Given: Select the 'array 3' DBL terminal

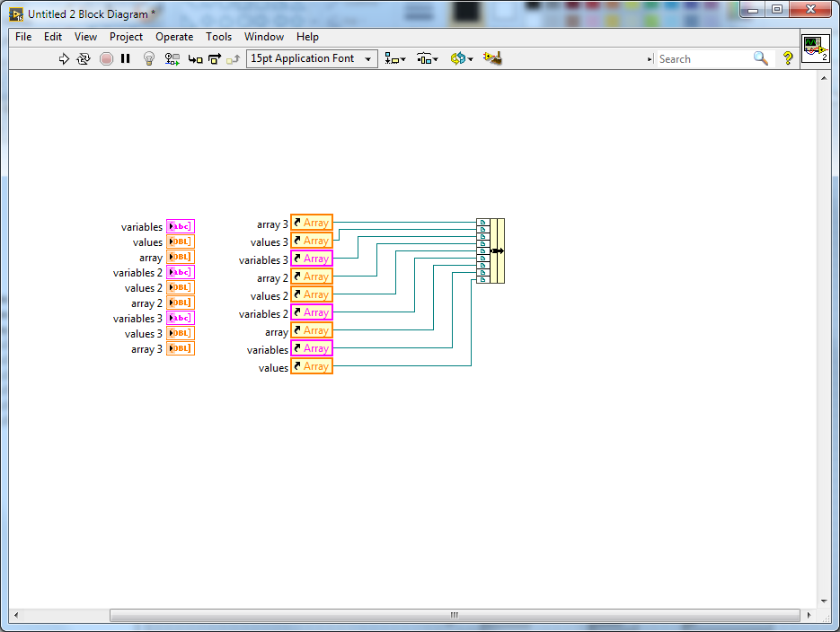Looking at the screenshot, I should pos(180,347).
